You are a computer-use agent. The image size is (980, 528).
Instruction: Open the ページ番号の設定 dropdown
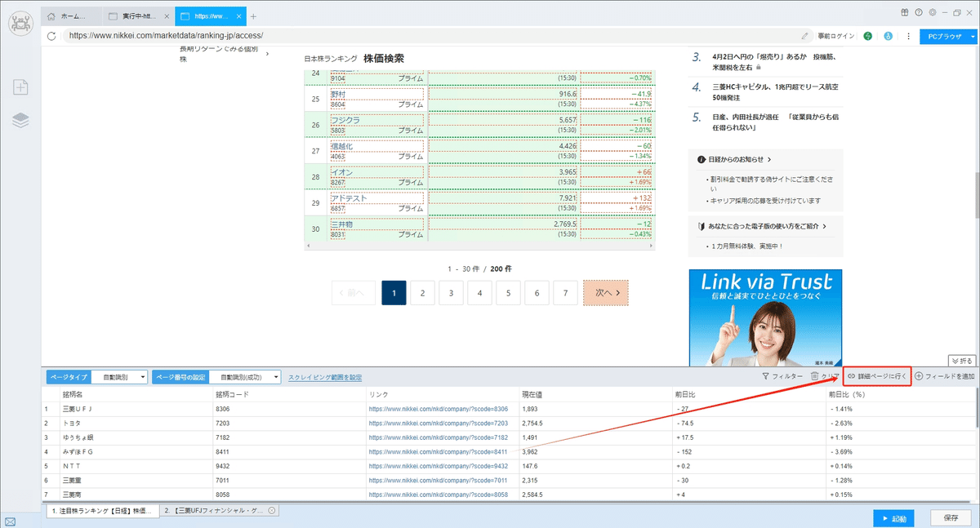pyautogui.click(x=245, y=377)
